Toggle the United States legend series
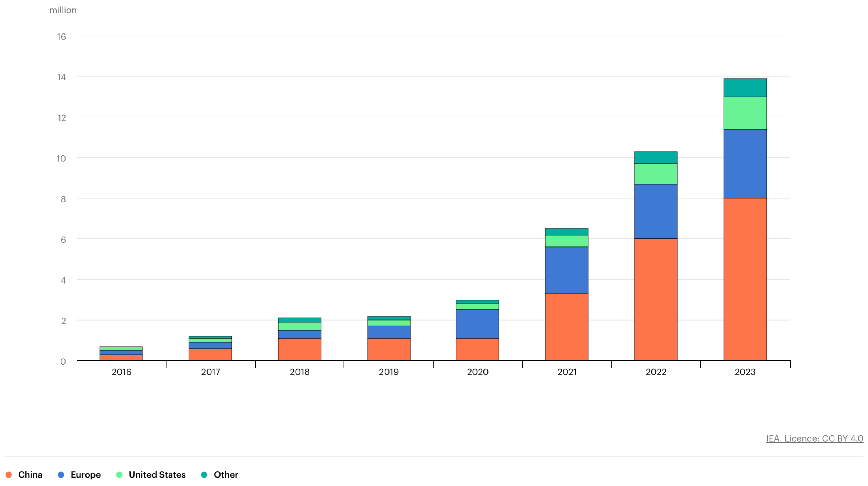The image size is (868, 486). click(157, 475)
